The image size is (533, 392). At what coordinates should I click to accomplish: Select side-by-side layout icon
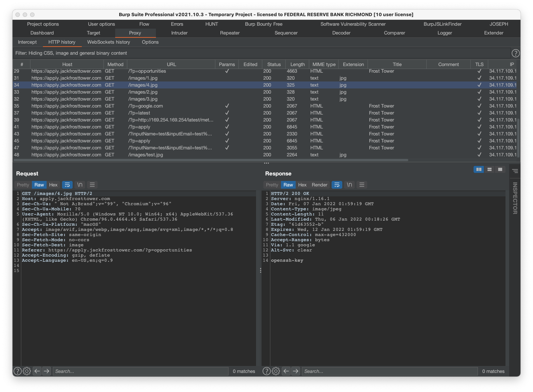tap(479, 170)
